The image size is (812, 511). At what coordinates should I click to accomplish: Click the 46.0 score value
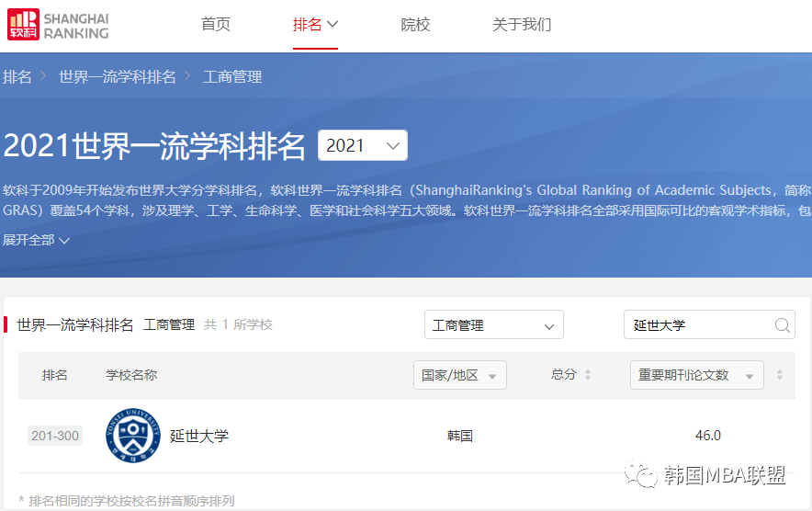(x=708, y=436)
